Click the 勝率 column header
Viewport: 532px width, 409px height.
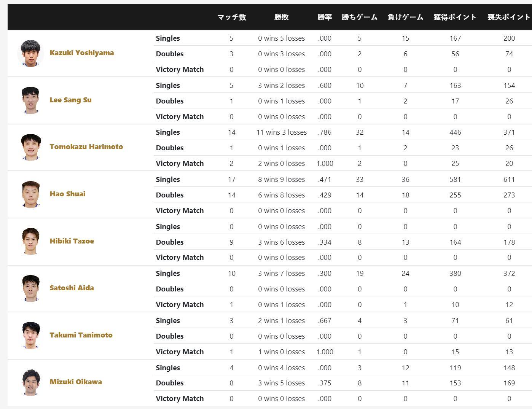pyautogui.click(x=325, y=17)
